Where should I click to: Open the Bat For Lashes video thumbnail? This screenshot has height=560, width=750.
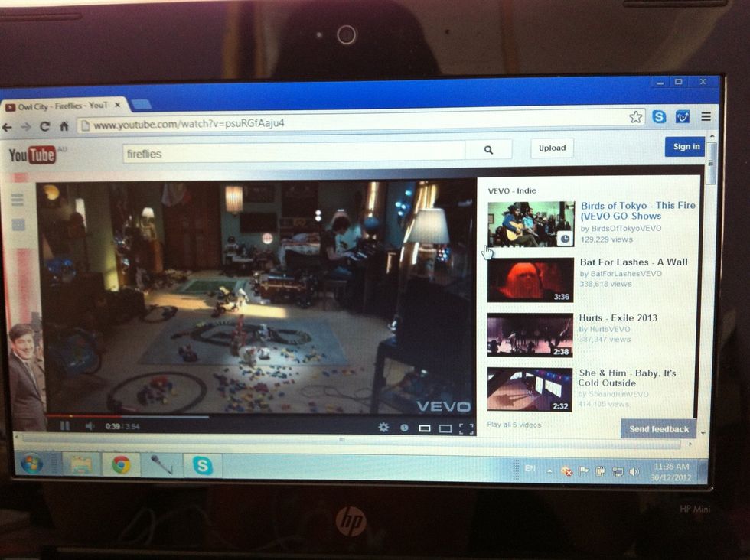[530, 280]
